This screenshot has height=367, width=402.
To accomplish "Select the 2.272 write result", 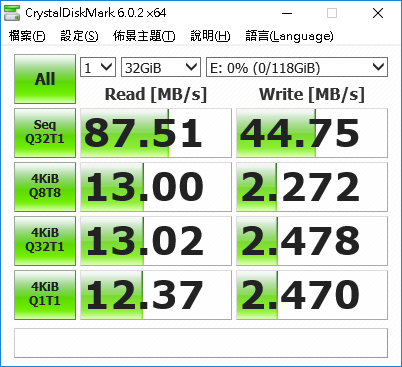I will (312, 187).
